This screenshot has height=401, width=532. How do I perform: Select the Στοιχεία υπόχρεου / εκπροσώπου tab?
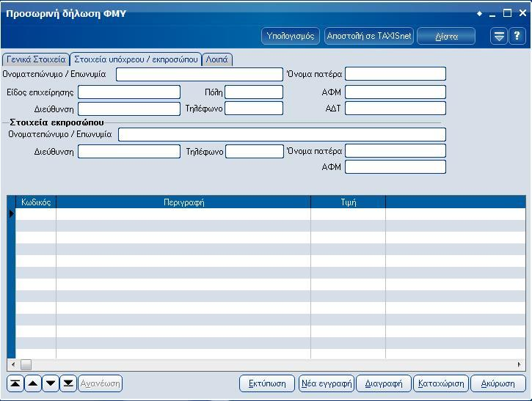136,59
